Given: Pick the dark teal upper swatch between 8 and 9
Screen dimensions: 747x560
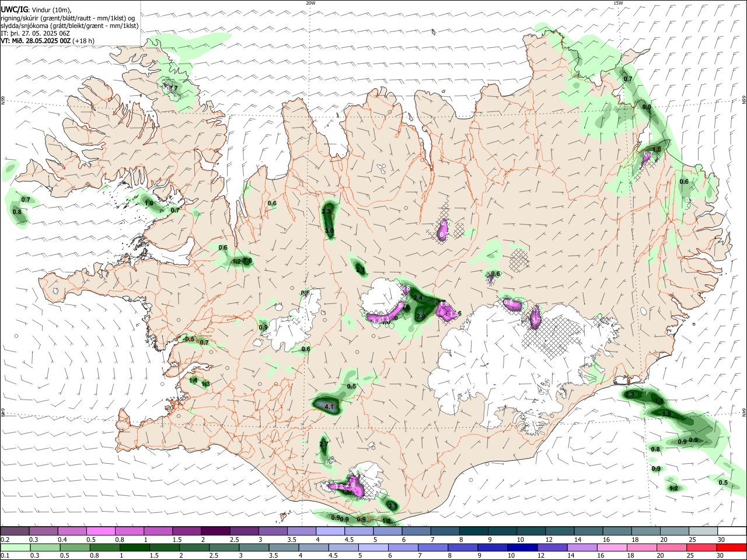Looking at the screenshot, I should pos(473,531).
